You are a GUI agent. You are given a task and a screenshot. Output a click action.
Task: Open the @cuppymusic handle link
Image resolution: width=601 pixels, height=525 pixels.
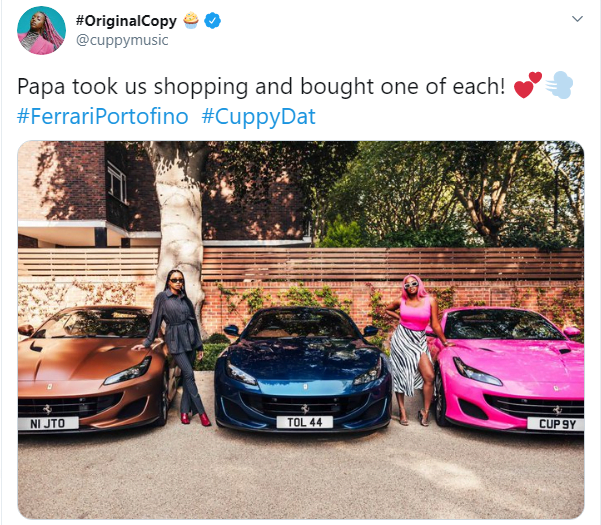click(122, 40)
